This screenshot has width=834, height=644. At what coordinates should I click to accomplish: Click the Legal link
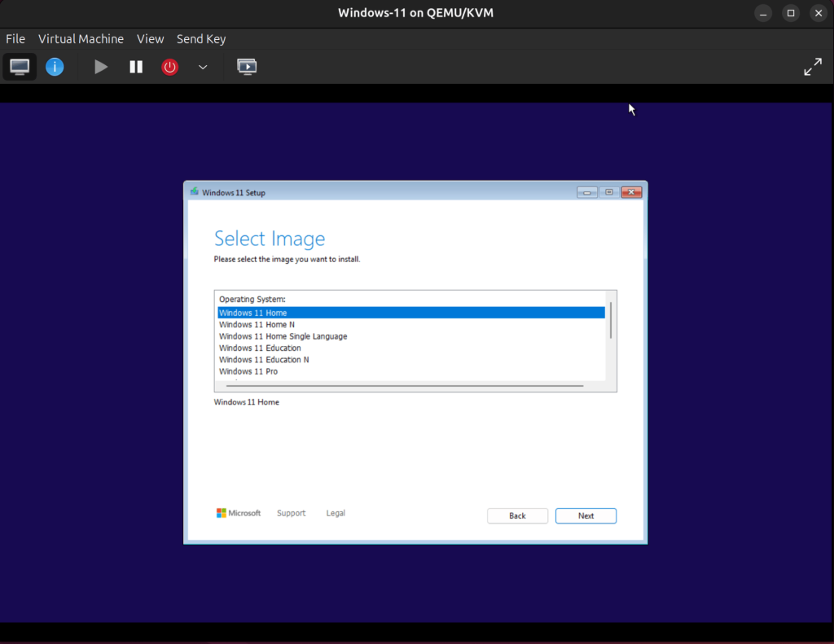pyautogui.click(x=335, y=513)
